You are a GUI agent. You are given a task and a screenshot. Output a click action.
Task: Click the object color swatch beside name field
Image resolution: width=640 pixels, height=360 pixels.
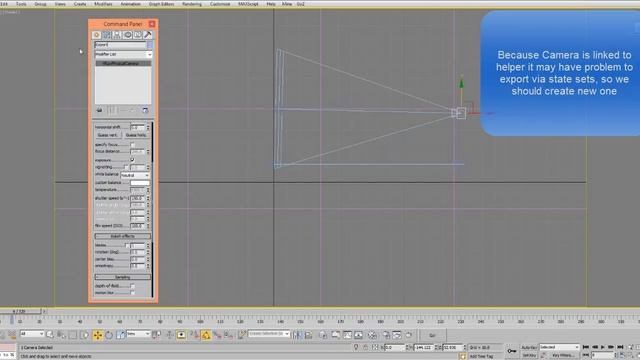150,44
